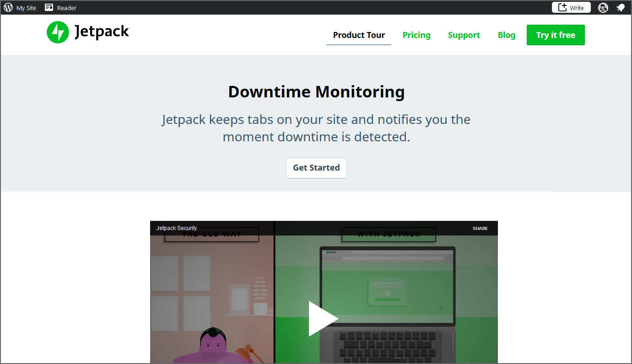Click SHARE on the video
Screen dimensions: 632x364
click(480, 228)
